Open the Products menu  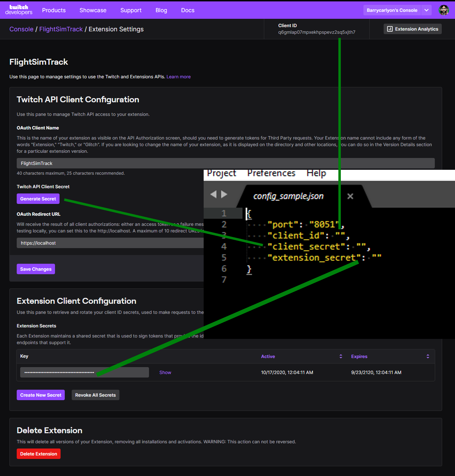point(54,10)
